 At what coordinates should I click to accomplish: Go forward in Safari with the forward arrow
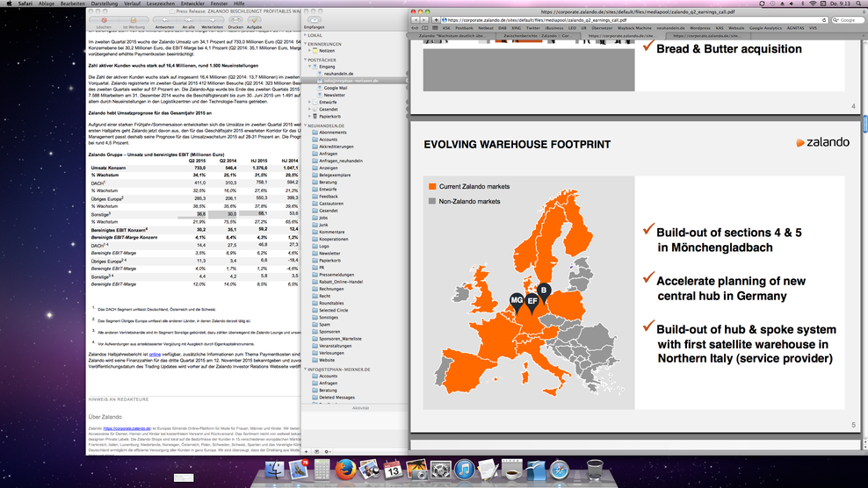[424, 20]
